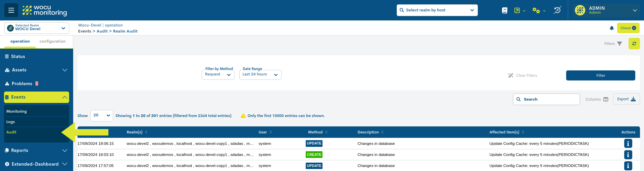This screenshot has height=171, width=644.
Task: Open the documentation book icon
Action: (x=504, y=10)
